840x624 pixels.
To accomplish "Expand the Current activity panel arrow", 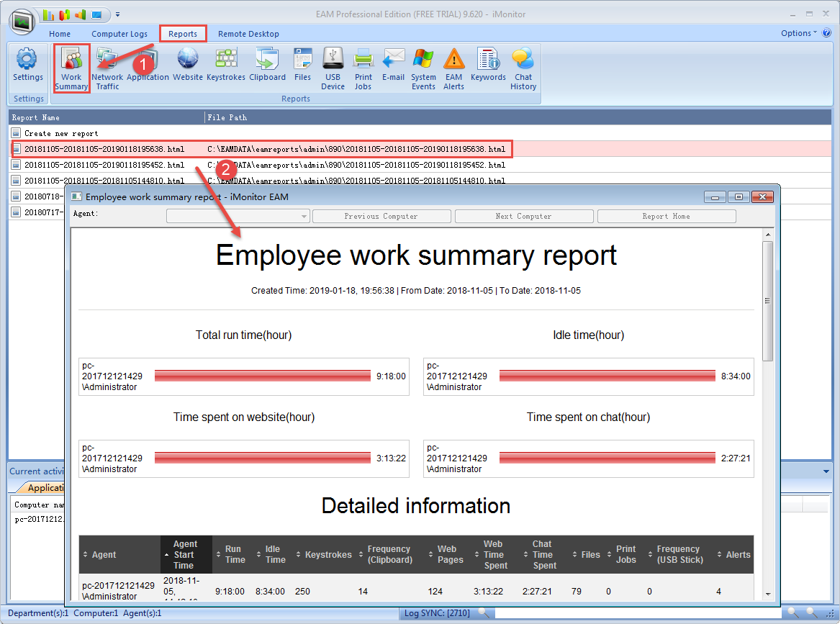I will pos(826,471).
